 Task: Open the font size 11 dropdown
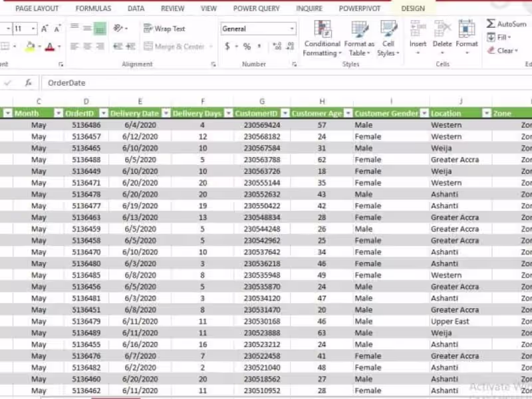click(x=33, y=29)
